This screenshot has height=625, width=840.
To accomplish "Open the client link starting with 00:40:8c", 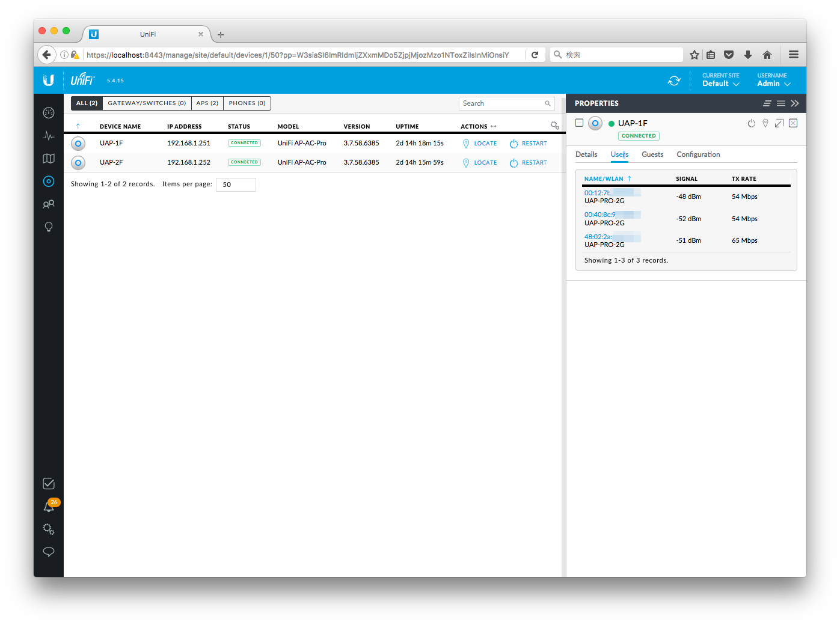I will [x=612, y=215].
